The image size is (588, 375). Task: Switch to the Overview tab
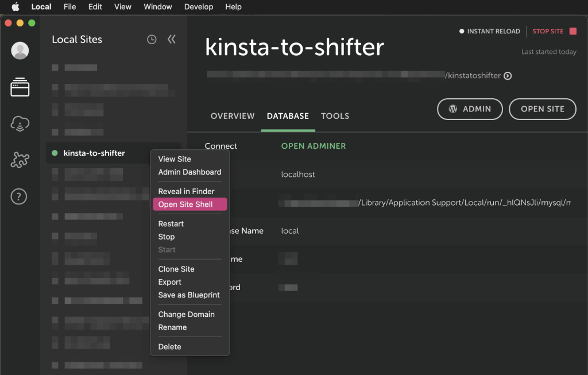233,116
